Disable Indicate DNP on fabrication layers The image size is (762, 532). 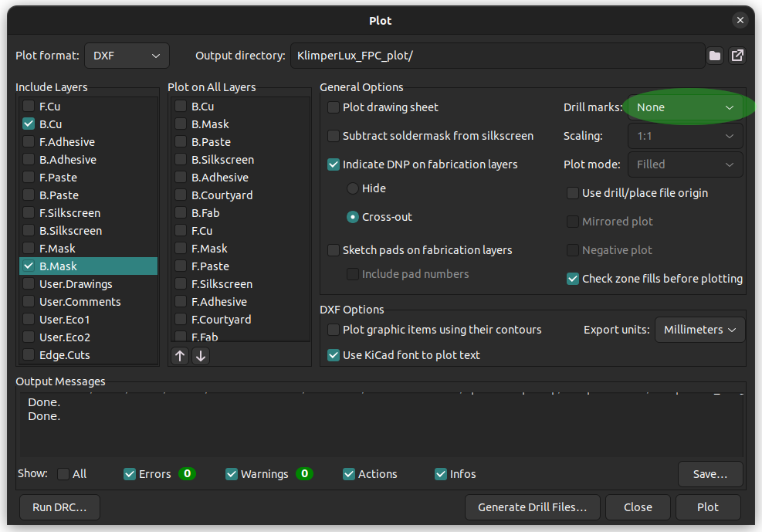pos(334,164)
